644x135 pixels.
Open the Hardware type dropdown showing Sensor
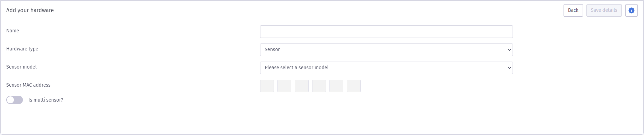[386, 50]
